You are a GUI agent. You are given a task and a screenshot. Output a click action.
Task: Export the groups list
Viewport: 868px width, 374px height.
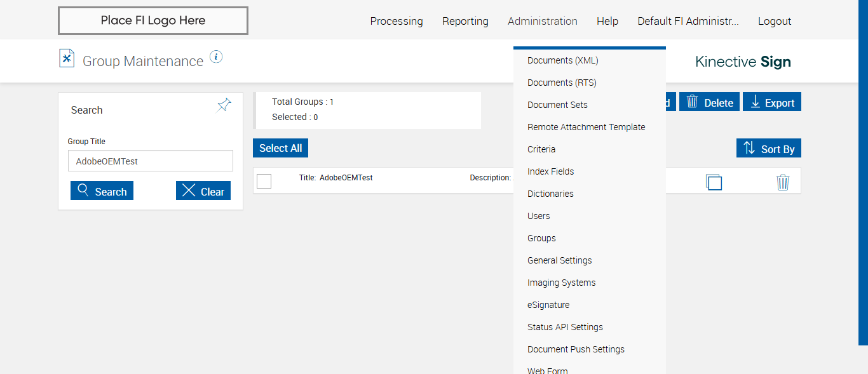(772, 102)
